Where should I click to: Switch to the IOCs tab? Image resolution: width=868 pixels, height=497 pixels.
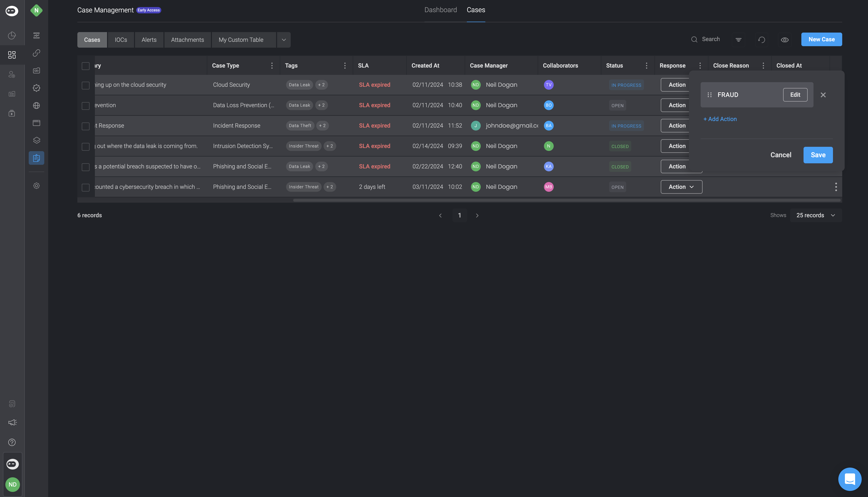click(x=121, y=40)
